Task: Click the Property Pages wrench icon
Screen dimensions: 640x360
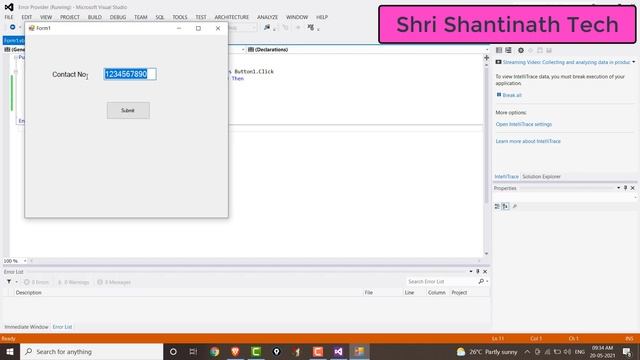Action: coord(515,207)
